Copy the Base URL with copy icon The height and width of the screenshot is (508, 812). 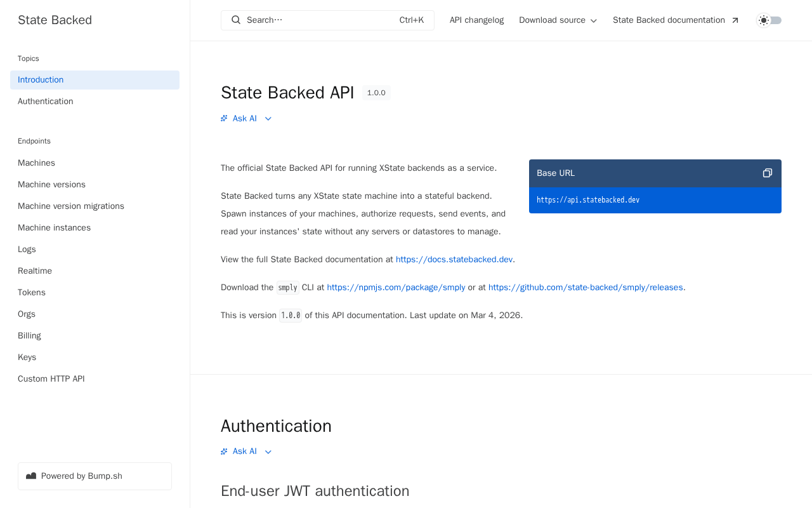pyautogui.click(x=767, y=173)
